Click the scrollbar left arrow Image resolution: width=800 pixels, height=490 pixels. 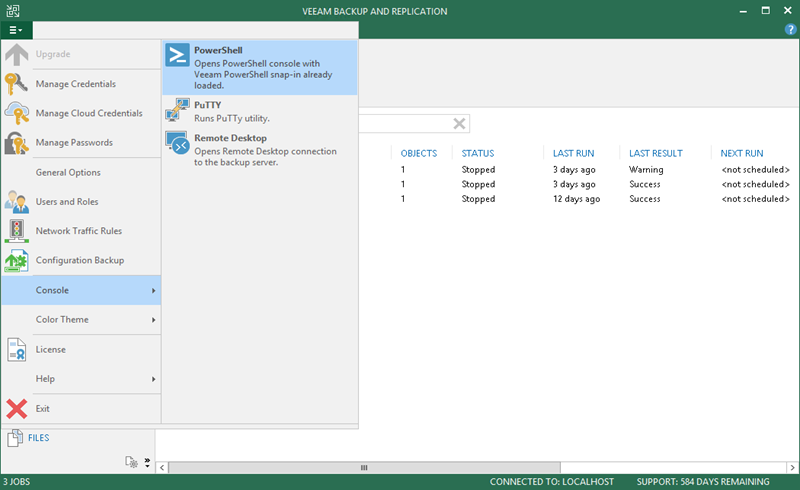coord(162,468)
